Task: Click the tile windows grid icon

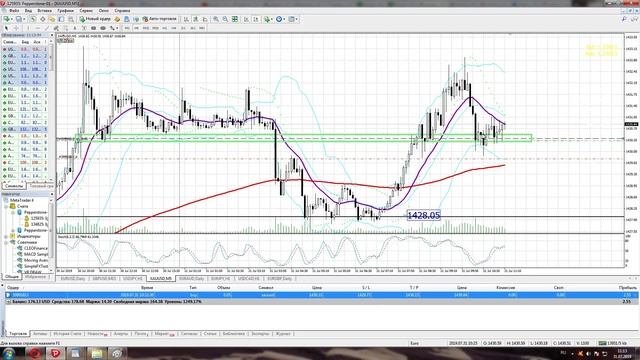Action: tap(235, 19)
